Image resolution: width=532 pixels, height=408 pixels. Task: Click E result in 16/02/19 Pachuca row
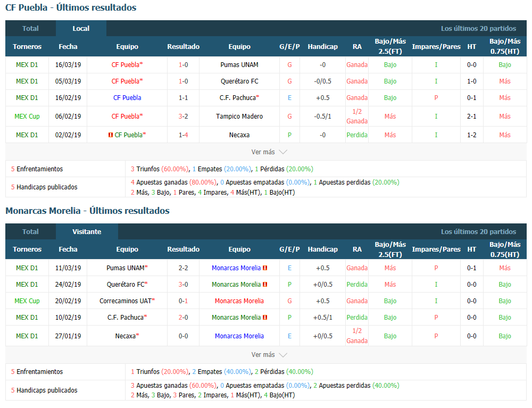point(289,98)
